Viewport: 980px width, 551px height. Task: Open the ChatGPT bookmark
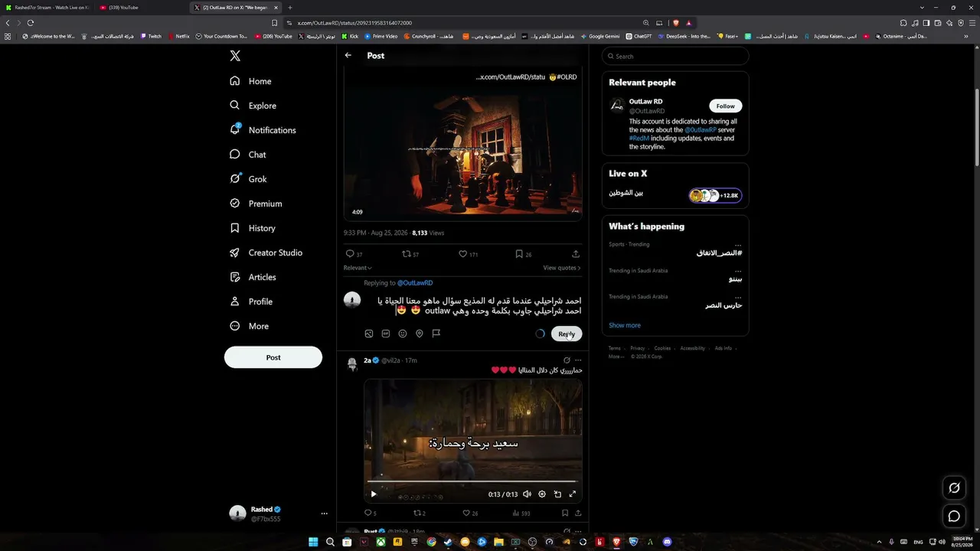point(639,36)
